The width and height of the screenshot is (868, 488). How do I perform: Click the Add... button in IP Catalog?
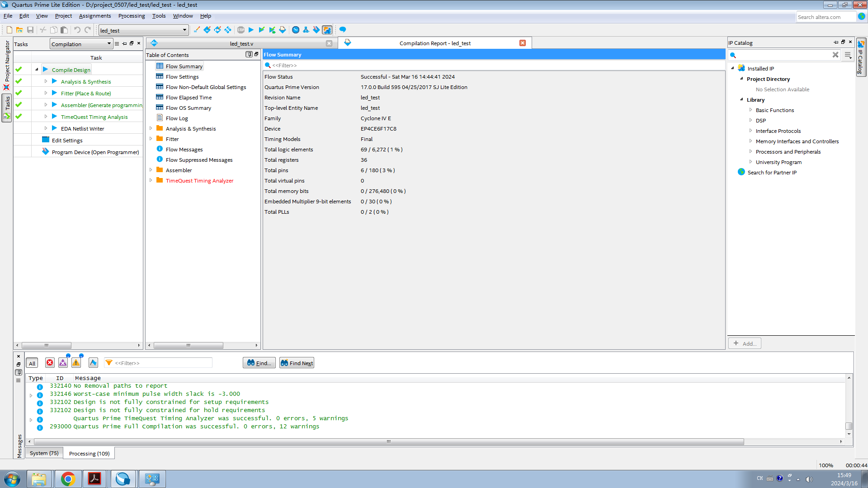click(745, 343)
